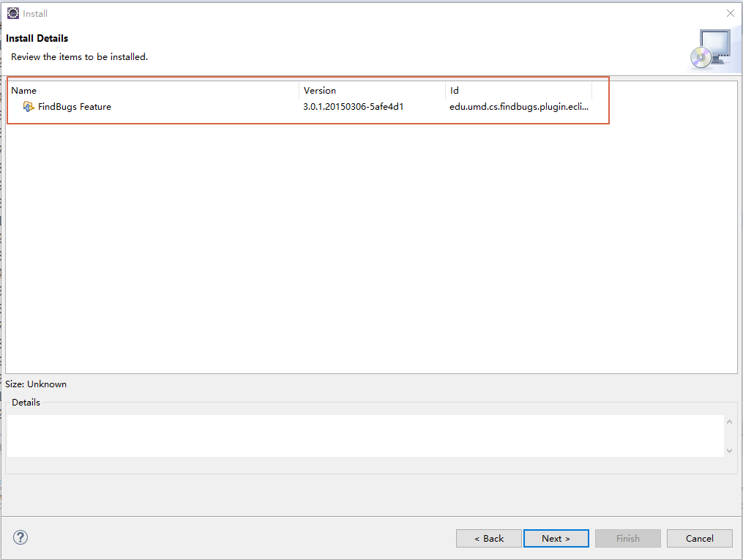The height and width of the screenshot is (560, 743).
Task: Click the disabled Finish button
Action: pos(627,538)
